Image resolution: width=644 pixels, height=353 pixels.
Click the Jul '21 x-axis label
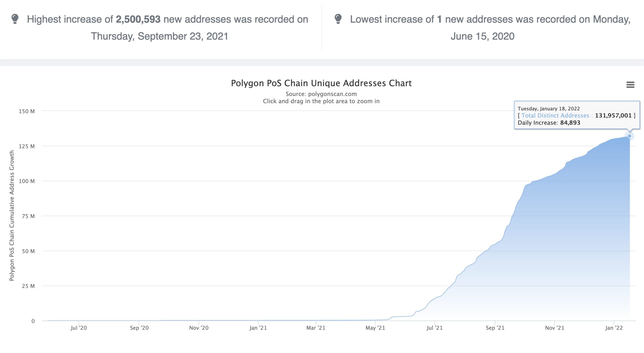(x=434, y=328)
